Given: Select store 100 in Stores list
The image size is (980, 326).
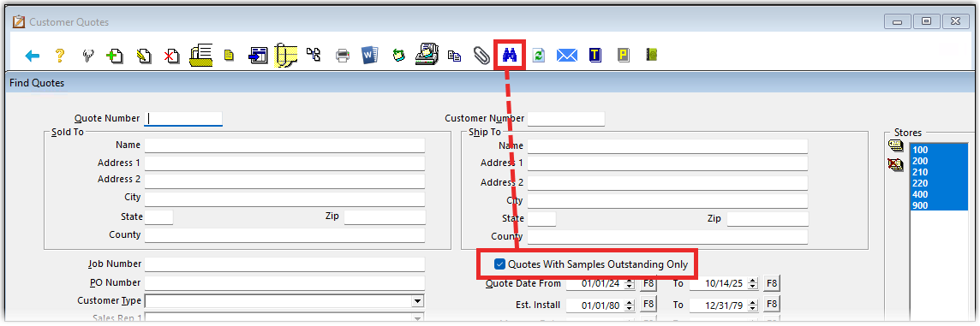Looking at the screenshot, I should [939, 150].
